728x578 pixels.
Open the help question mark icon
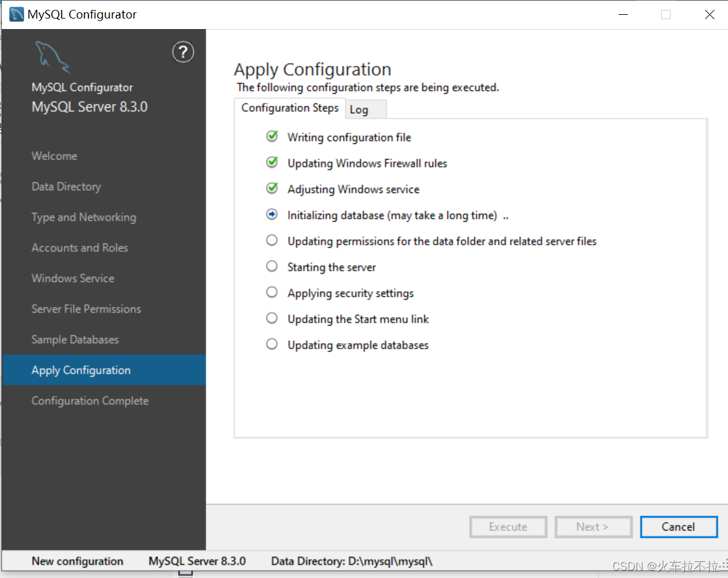pyautogui.click(x=183, y=52)
